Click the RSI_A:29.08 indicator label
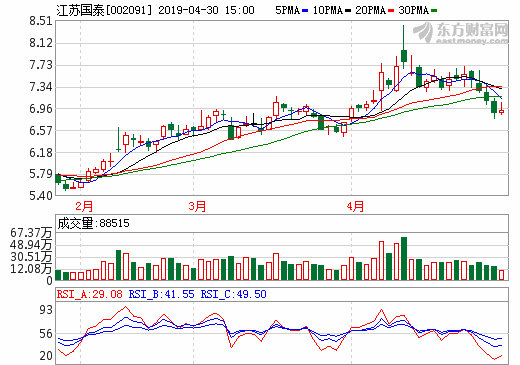520x365 pixels. pos(90,294)
